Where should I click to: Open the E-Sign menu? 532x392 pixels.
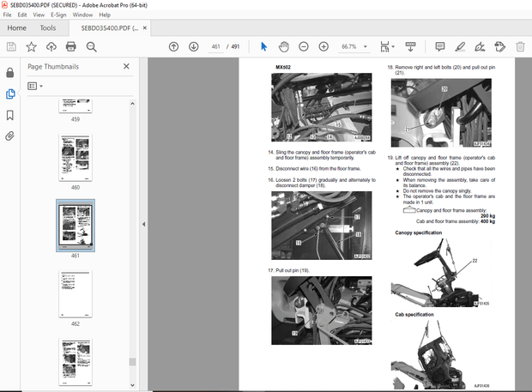[58, 15]
